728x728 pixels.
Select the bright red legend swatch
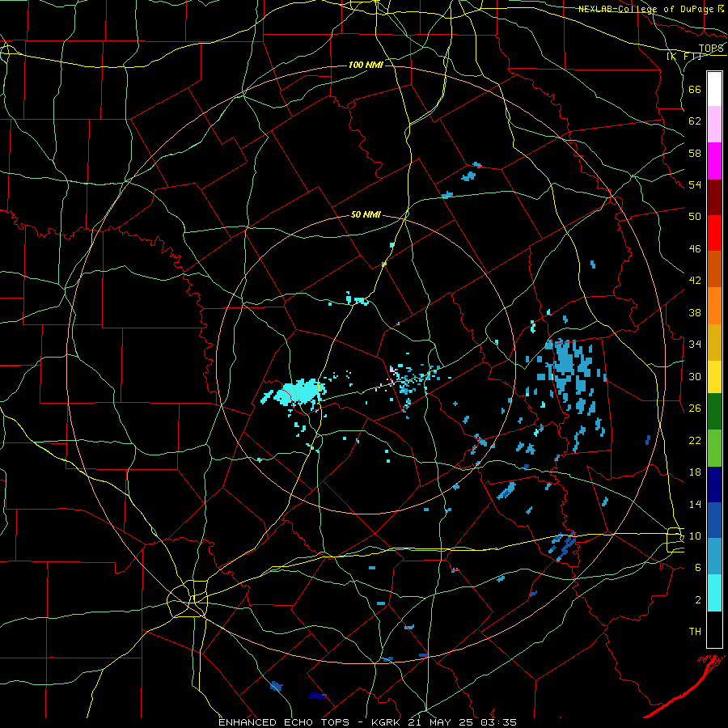tap(714, 233)
